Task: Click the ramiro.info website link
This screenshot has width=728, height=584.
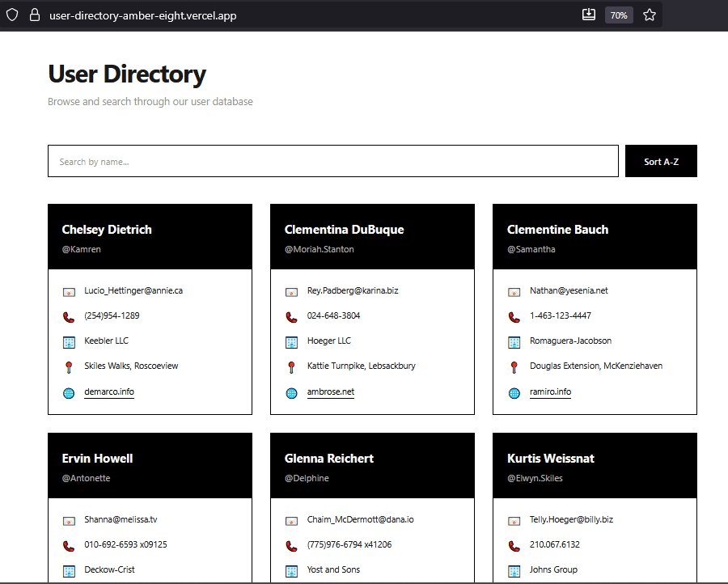Action: 550,391
